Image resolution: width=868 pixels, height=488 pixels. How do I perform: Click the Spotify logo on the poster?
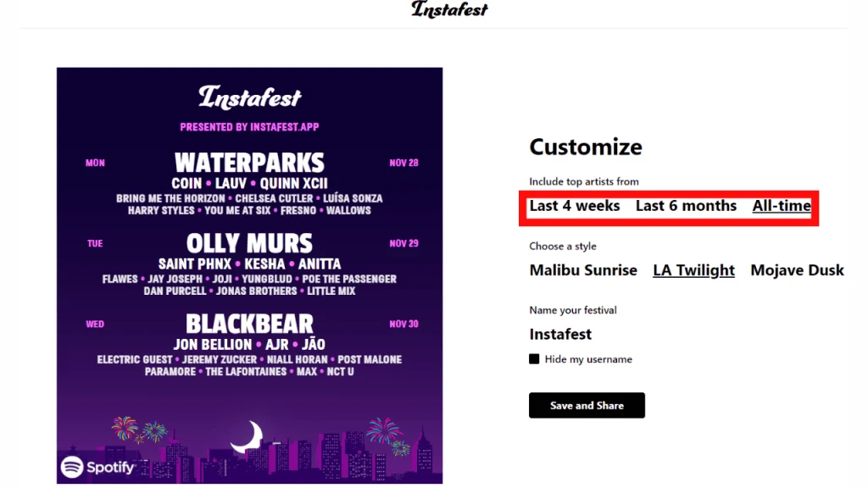(x=99, y=467)
